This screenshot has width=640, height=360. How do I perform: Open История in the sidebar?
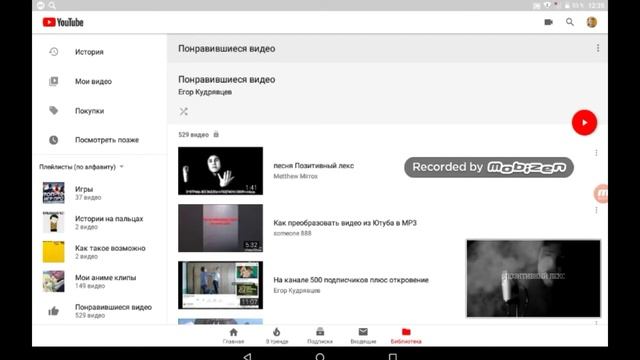pyautogui.click(x=100, y=52)
